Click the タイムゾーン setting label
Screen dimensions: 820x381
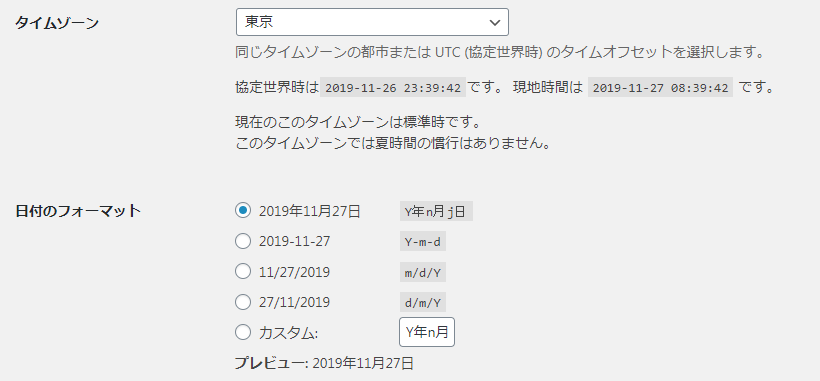56,22
